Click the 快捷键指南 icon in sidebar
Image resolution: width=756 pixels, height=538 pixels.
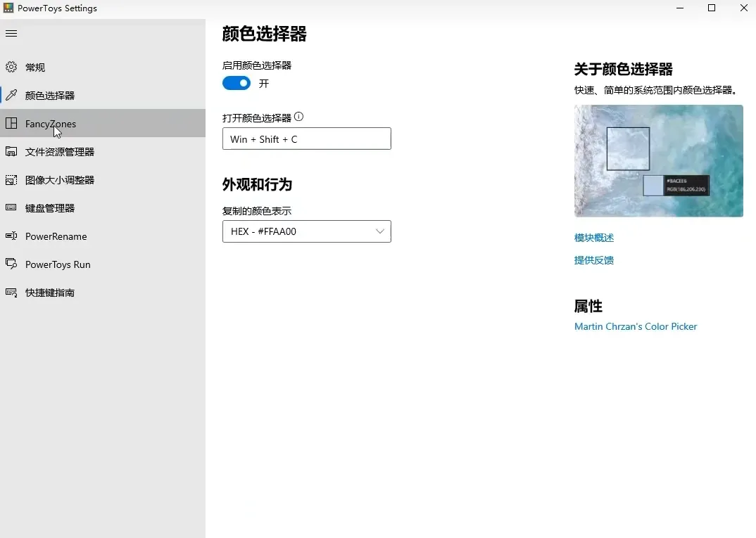[x=11, y=293]
